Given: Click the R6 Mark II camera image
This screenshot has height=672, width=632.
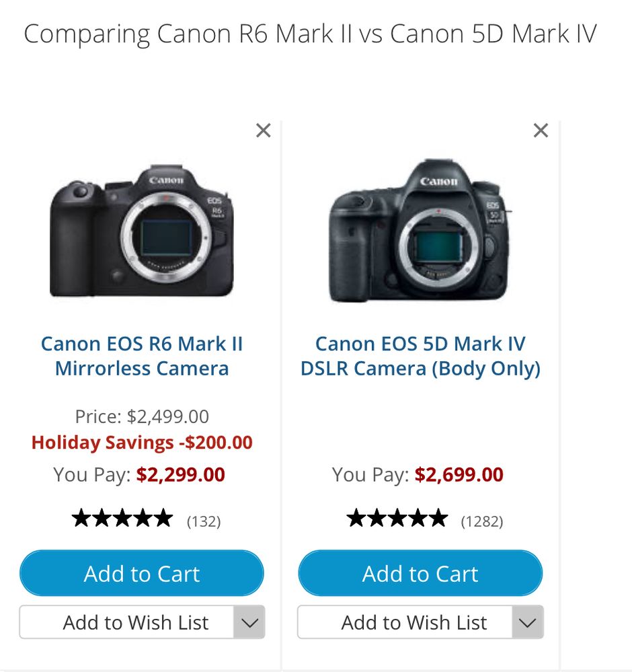Looking at the screenshot, I should point(142,232).
